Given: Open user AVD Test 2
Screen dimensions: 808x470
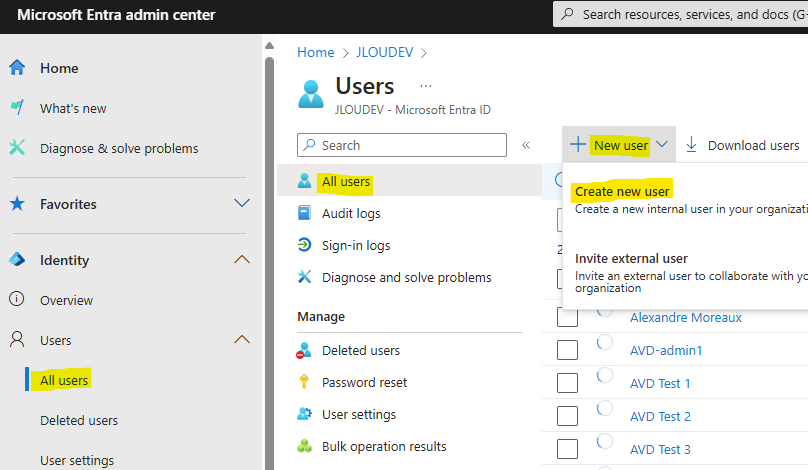Looking at the screenshot, I should [x=660, y=416].
